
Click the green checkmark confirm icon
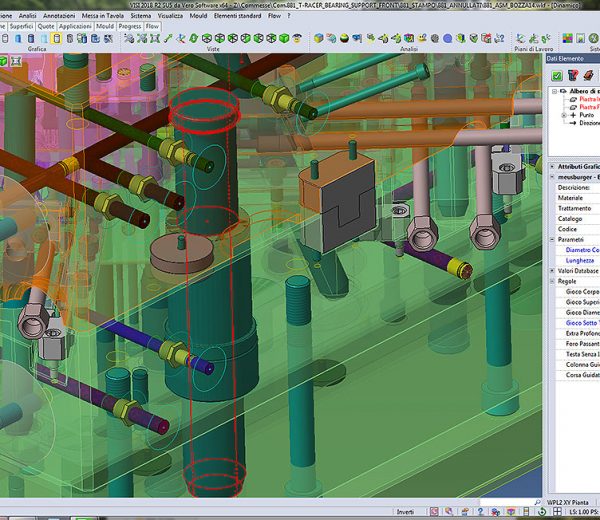[x=558, y=74]
